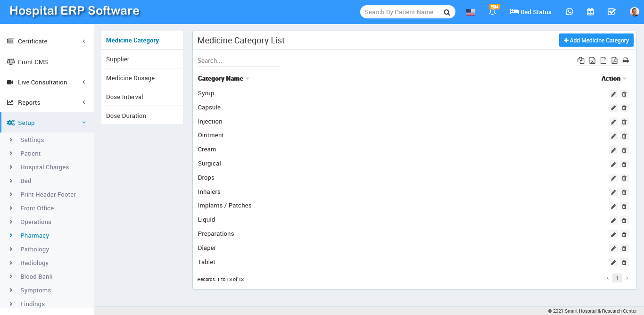Open Settings under Setup
This screenshot has width=644, height=315.
point(32,140)
